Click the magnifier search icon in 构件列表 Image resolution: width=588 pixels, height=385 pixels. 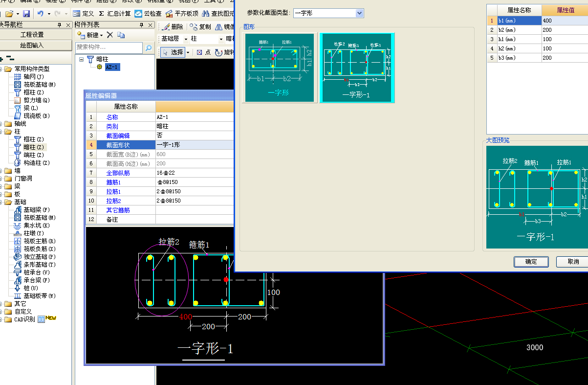tap(149, 47)
